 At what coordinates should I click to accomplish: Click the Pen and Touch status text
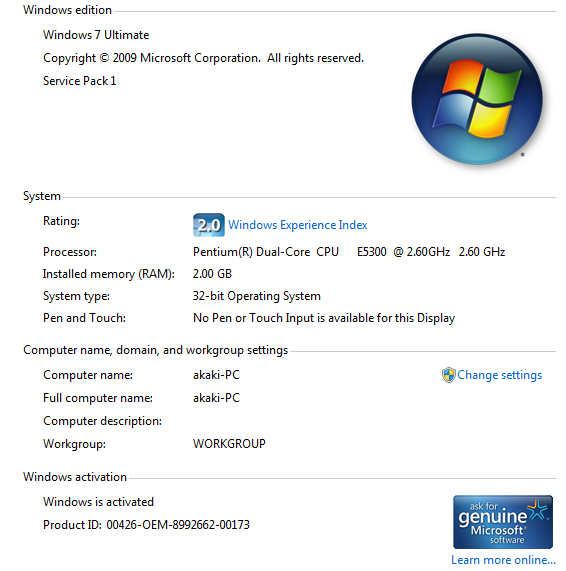324,318
